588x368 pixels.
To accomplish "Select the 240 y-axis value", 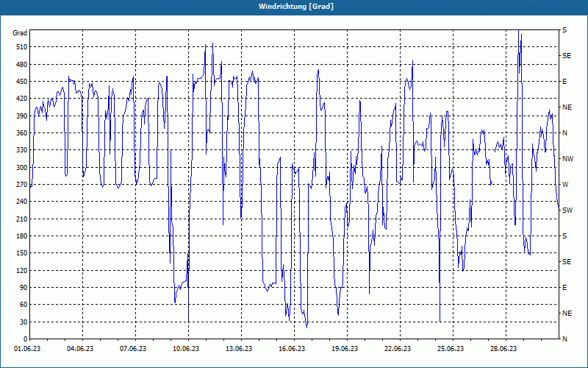I will pos(21,202).
